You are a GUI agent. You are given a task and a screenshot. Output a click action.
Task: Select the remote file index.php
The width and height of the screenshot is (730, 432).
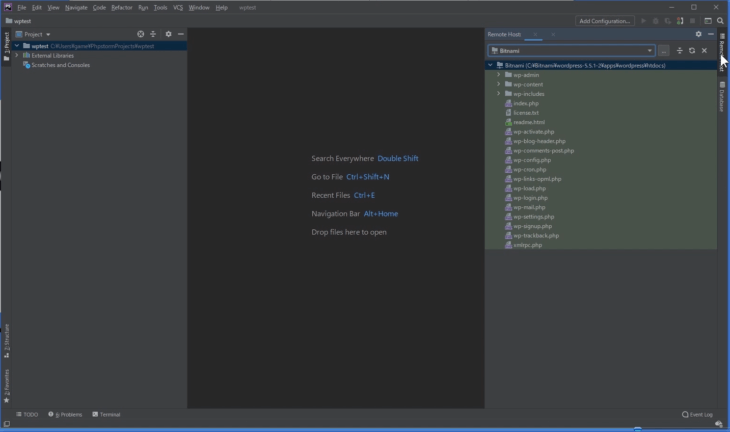coord(526,103)
